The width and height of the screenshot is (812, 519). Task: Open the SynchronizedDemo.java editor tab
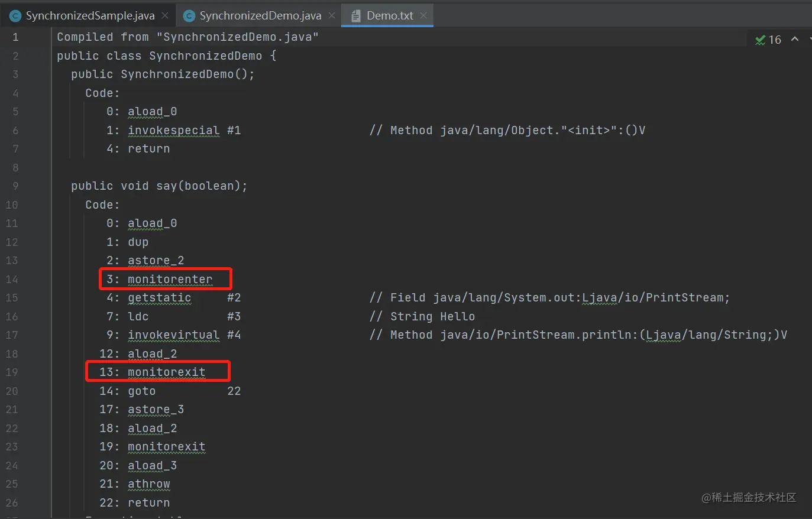(x=260, y=16)
